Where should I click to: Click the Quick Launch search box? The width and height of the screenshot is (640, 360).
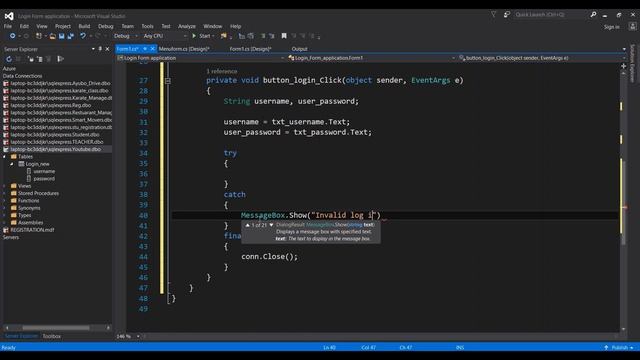point(550,15)
